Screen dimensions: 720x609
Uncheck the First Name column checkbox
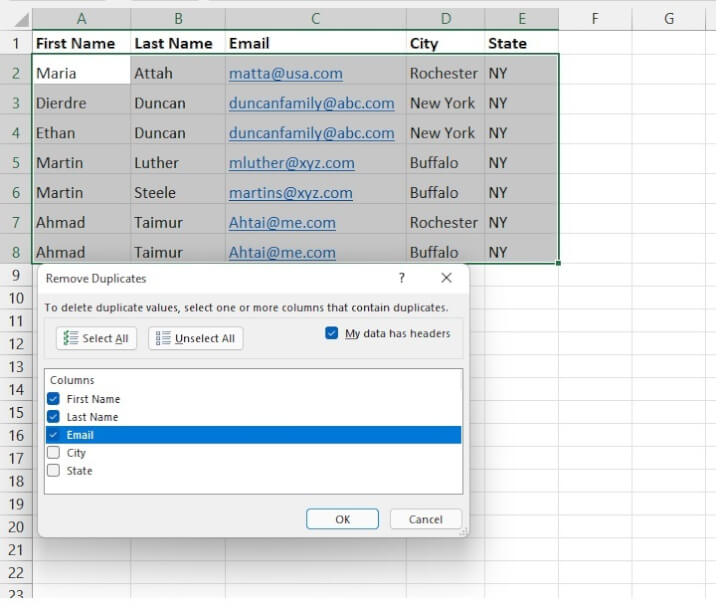click(x=54, y=399)
